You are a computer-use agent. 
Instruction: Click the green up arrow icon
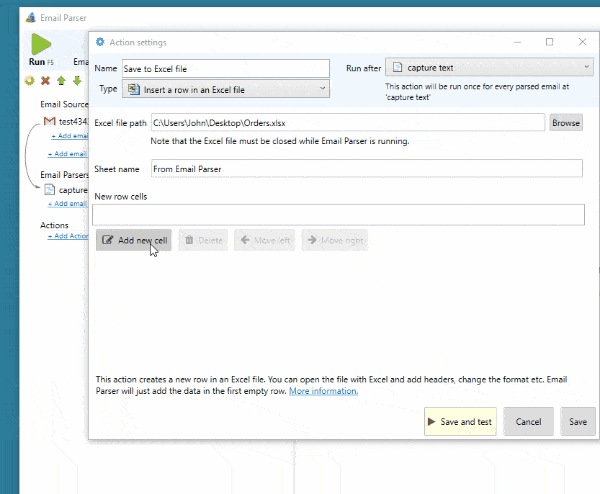tap(61, 81)
